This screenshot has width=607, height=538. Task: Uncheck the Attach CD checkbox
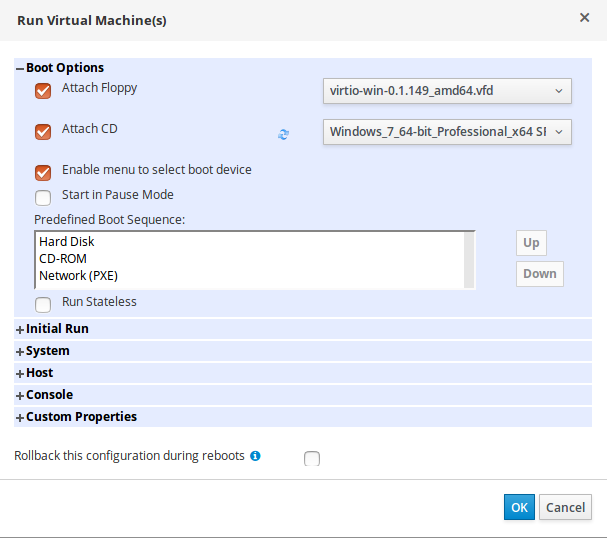(x=43, y=131)
